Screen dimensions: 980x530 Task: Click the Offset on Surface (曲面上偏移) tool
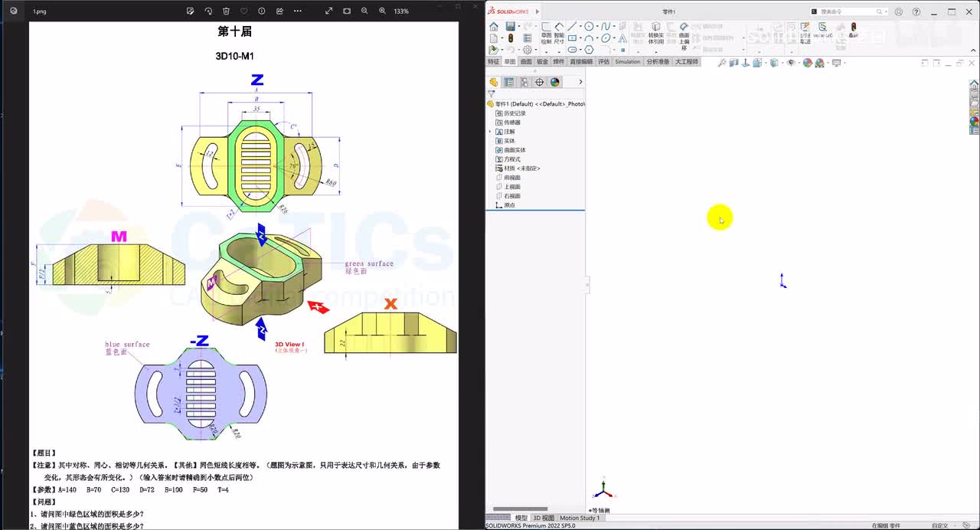coord(684,35)
